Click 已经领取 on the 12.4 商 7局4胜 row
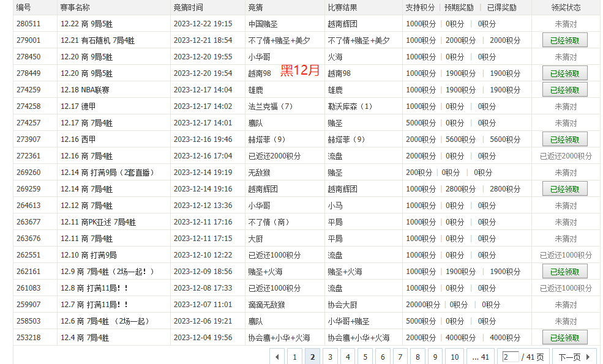This screenshot has width=603, height=364. (564, 337)
